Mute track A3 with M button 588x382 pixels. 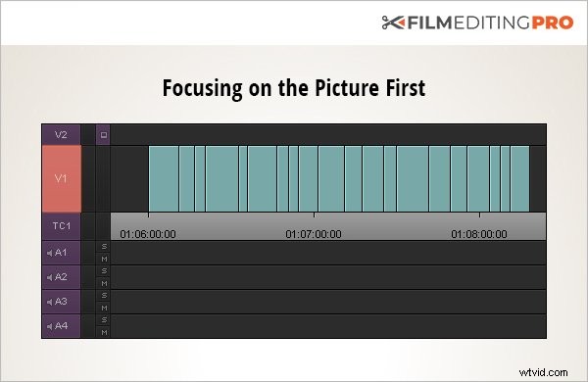(x=104, y=308)
